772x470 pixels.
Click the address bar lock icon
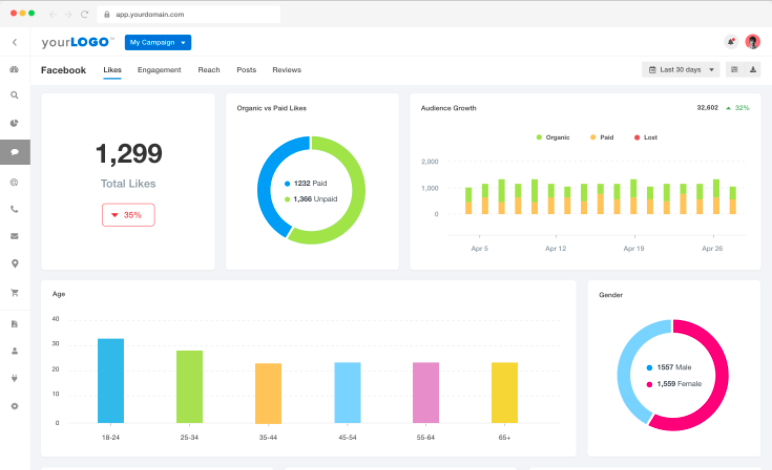tap(106, 14)
